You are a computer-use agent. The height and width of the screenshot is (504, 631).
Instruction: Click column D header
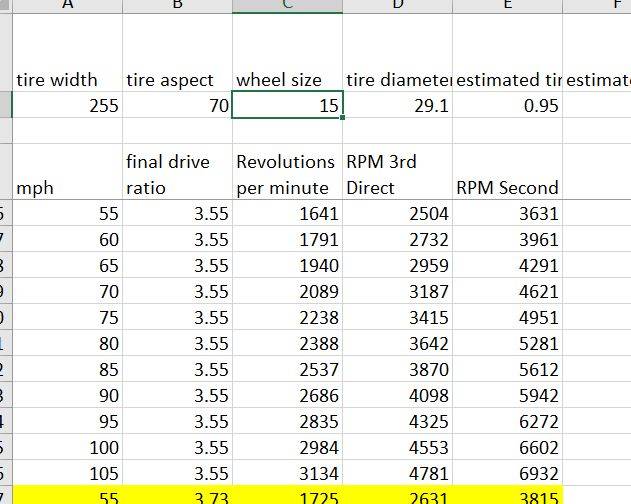click(397, 5)
